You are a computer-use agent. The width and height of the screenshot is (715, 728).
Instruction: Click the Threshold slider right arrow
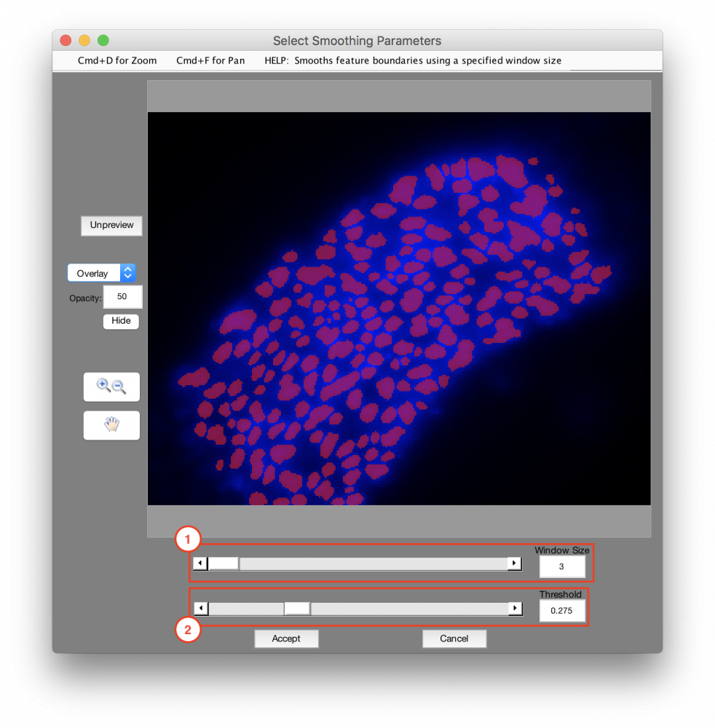tap(515, 608)
